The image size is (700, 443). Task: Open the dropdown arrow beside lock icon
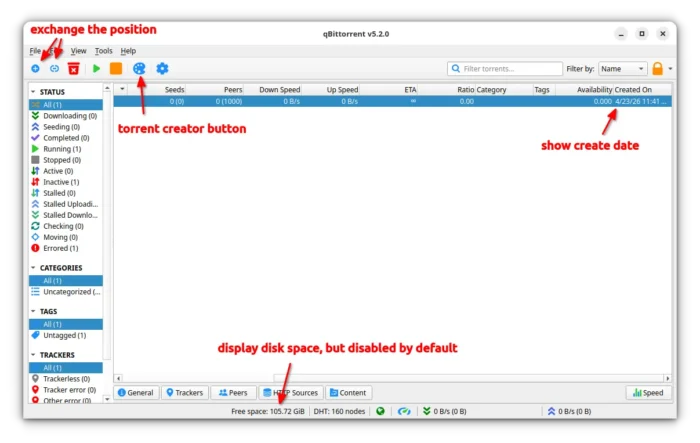[x=670, y=69]
